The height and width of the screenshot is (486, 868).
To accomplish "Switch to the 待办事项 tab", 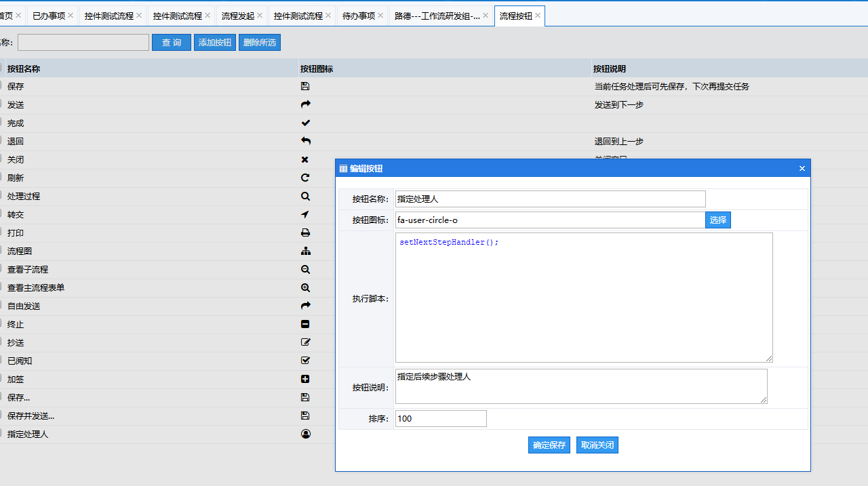I will point(359,16).
